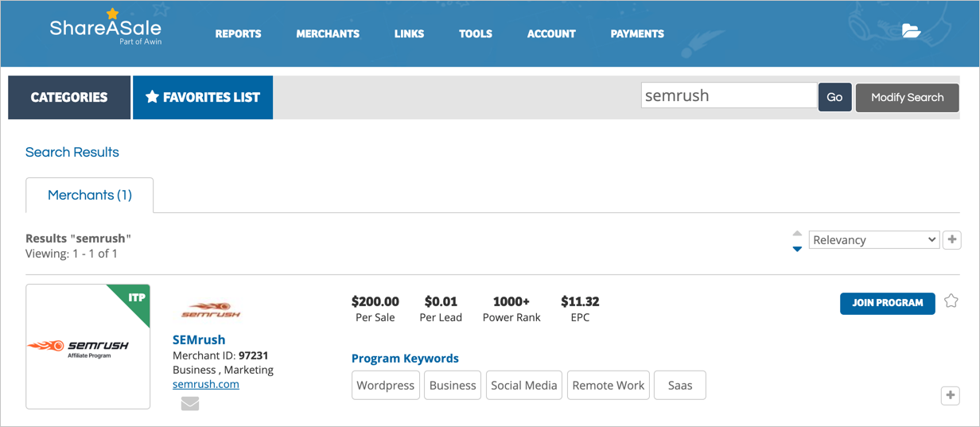This screenshot has width=980, height=427.
Task: Click the Modify Search button
Action: 907,97
